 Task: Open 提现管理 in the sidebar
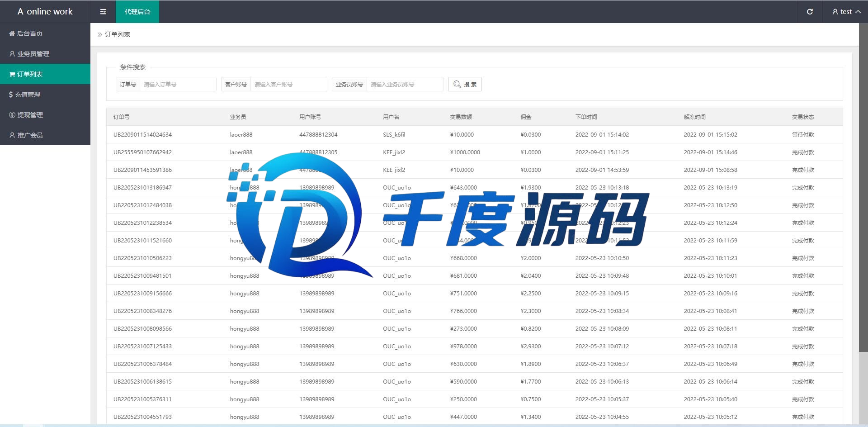pos(45,115)
